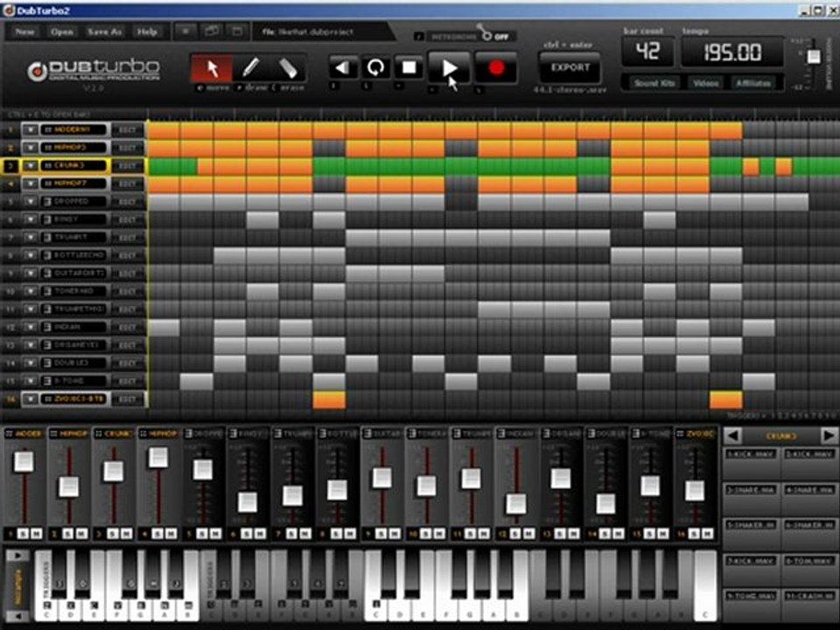Solo mixer channel 1

click(23, 534)
